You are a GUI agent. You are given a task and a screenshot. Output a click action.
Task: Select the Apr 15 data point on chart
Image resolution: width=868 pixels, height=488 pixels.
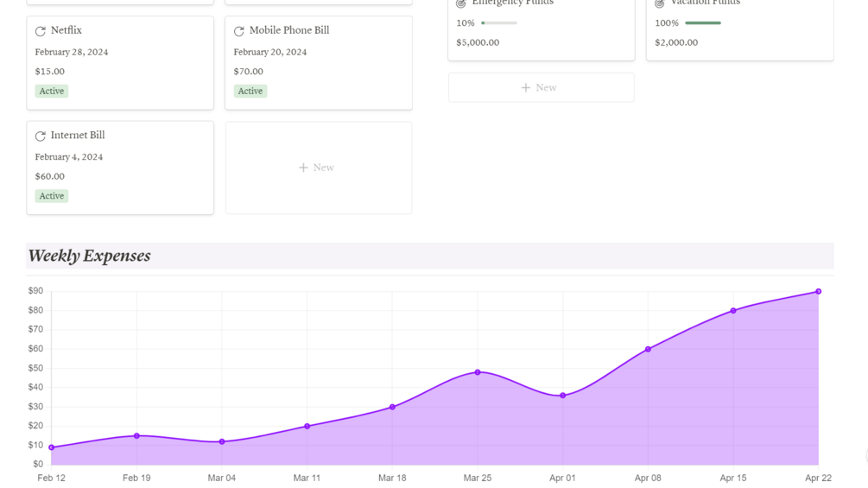[733, 310]
